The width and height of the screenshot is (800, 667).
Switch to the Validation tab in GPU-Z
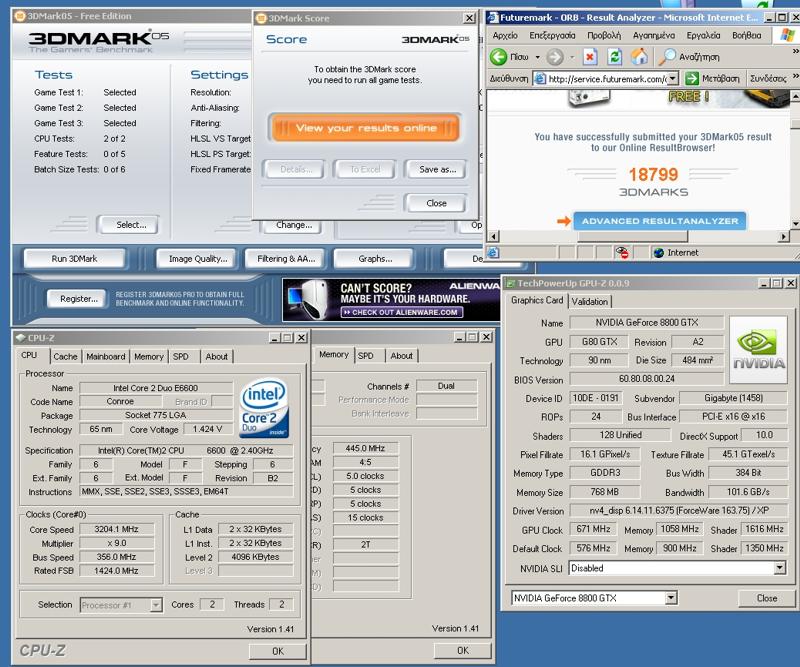[589, 301]
